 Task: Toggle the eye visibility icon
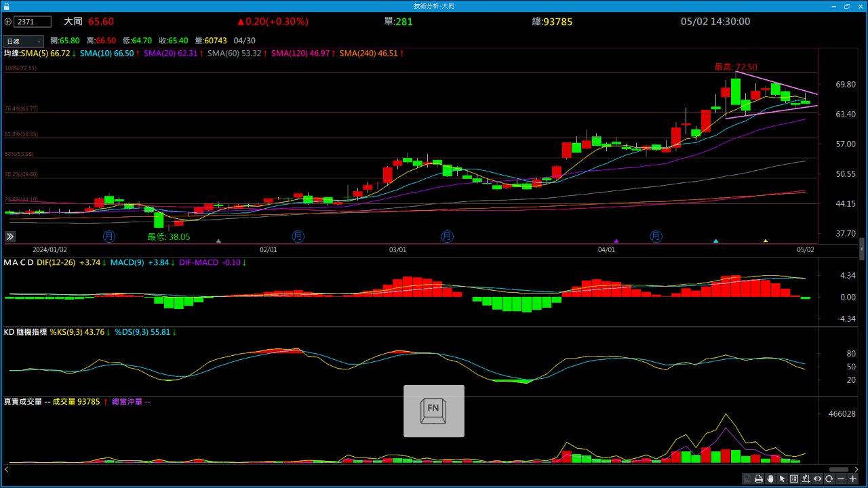pos(817,479)
